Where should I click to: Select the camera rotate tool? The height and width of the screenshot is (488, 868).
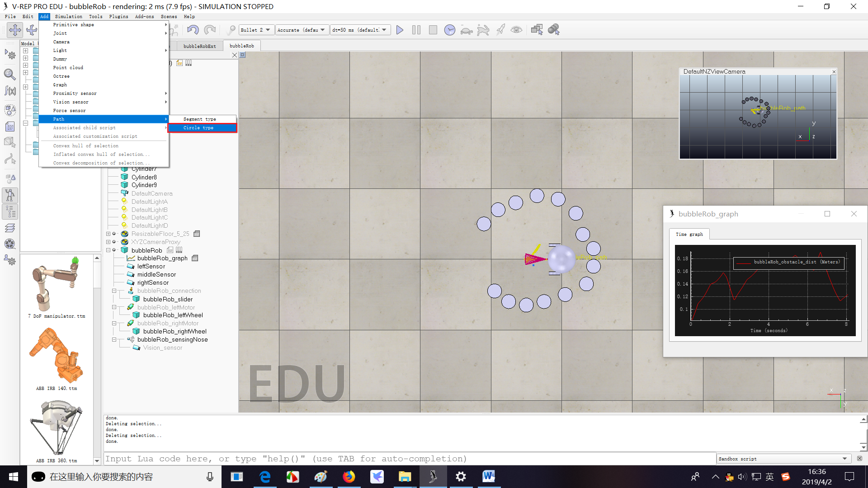point(32,30)
